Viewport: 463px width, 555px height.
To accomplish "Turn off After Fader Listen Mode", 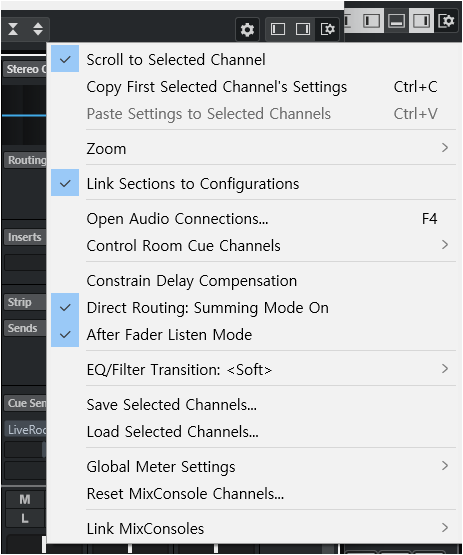I will pyautogui.click(x=169, y=334).
